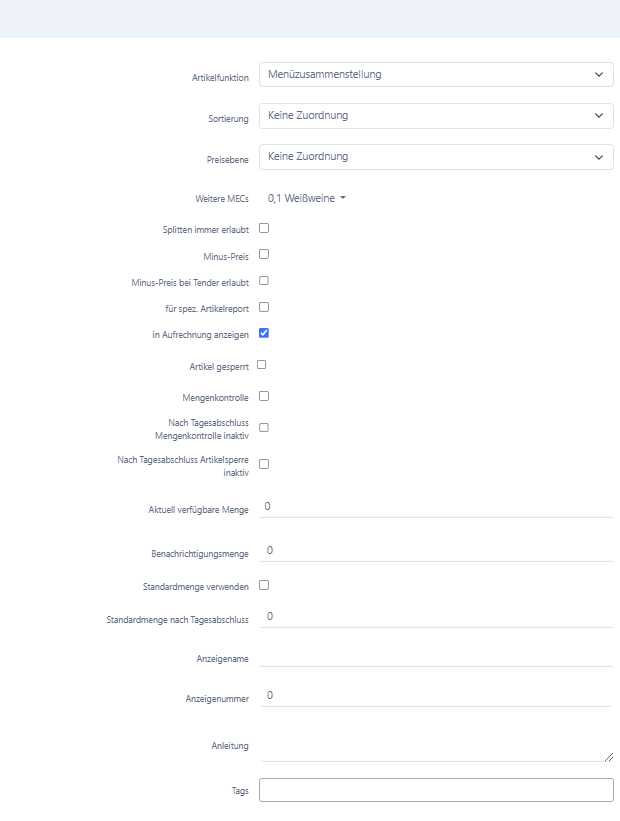Click into the Anzeigename field
Image resolution: width=620 pixels, height=821 pixels.
(x=436, y=656)
